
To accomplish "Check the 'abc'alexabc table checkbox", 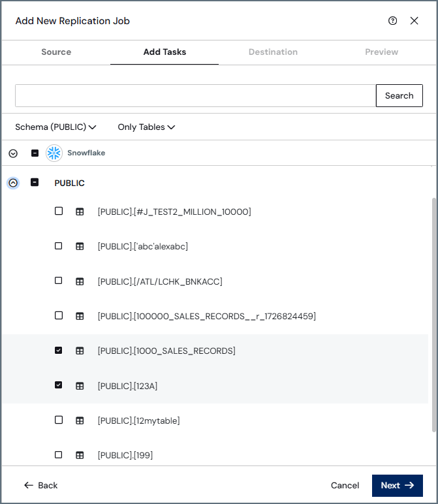I will [x=59, y=246].
